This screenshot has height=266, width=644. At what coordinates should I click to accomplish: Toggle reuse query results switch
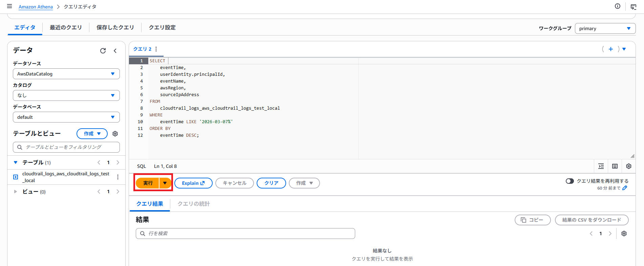tap(570, 181)
